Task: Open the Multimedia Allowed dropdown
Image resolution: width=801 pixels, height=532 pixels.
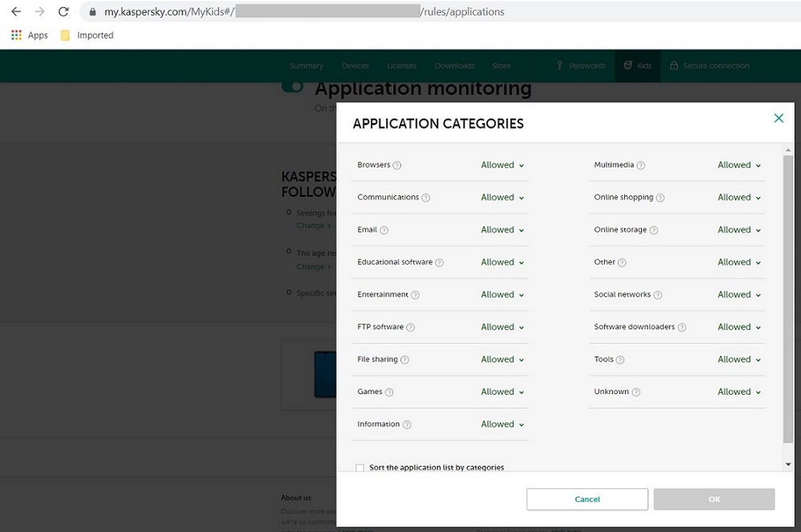Action: point(739,165)
